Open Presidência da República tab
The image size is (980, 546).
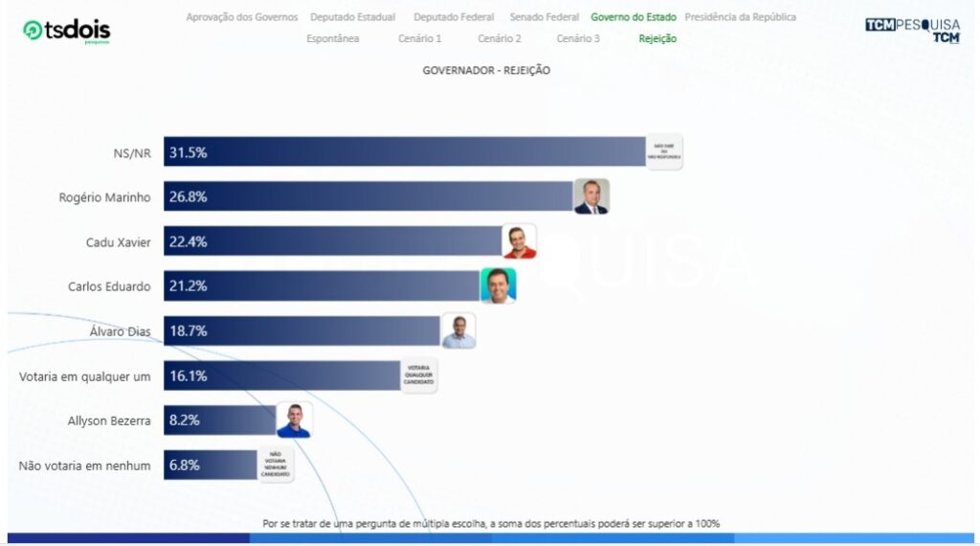[740, 17]
